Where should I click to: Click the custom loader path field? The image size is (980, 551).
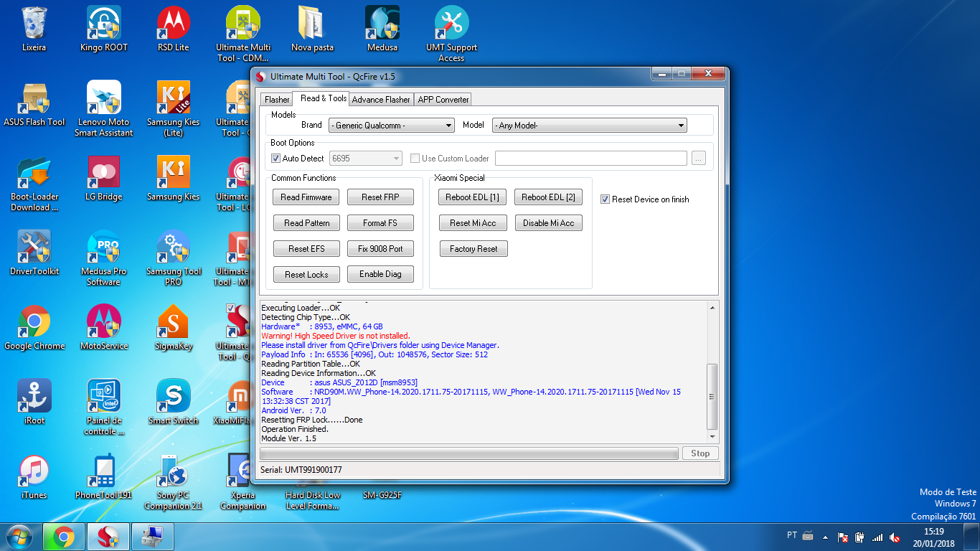(591, 159)
